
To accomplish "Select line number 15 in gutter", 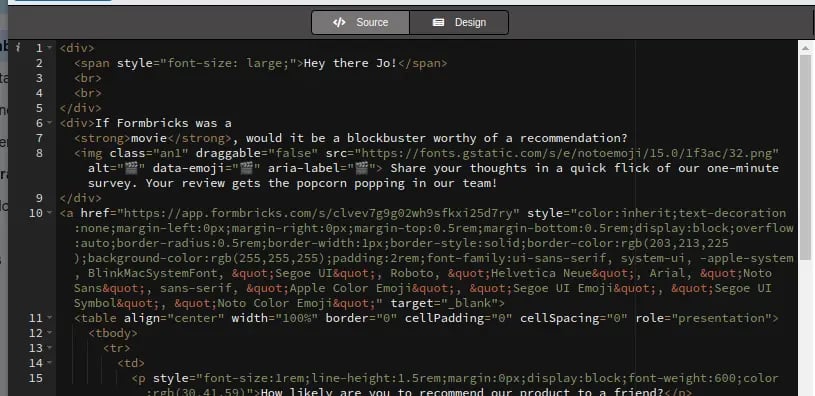I will pyautogui.click(x=36, y=378).
